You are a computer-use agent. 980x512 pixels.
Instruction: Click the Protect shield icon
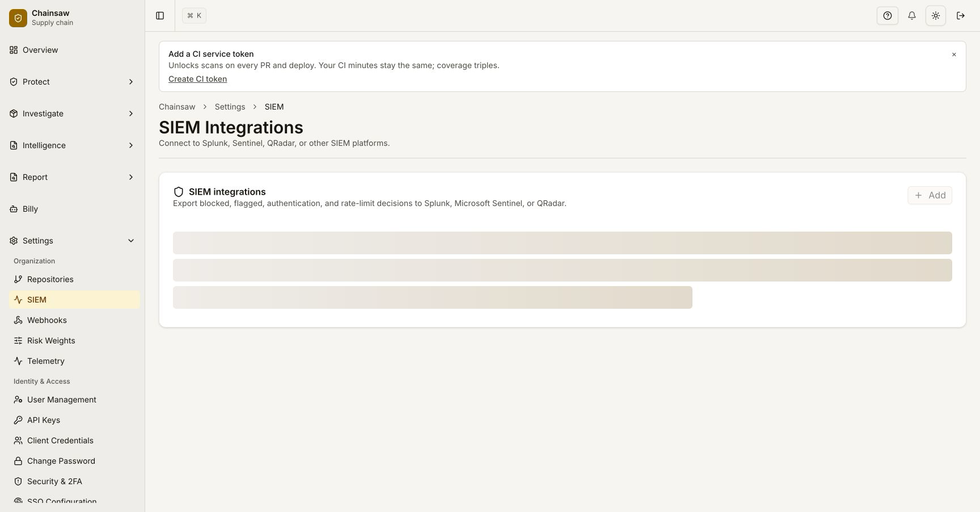tap(14, 82)
